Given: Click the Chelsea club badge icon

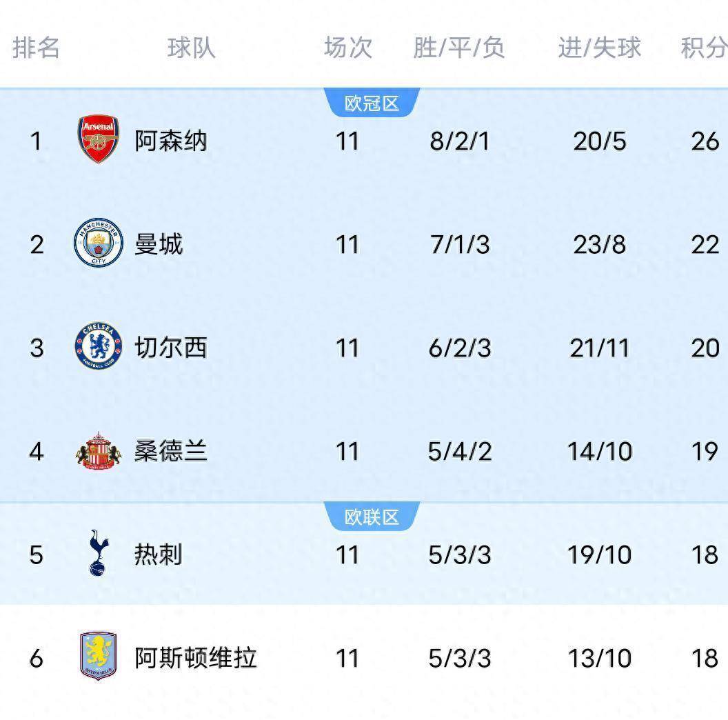Looking at the screenshot, I should tap(99, 346).
